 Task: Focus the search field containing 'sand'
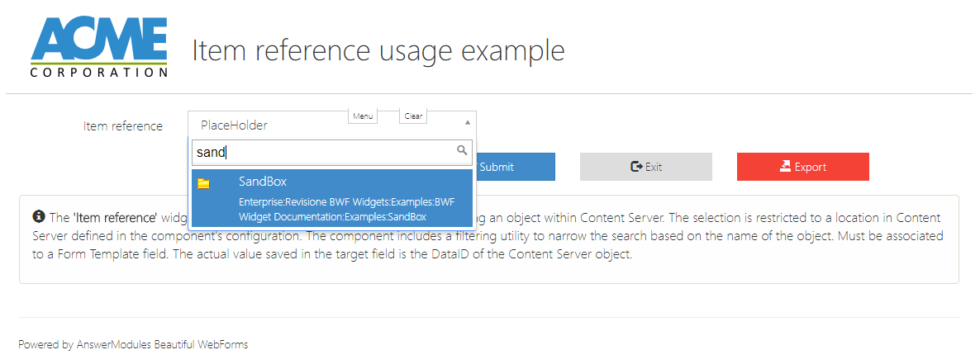pyautogui.click(x=322, y=152)
